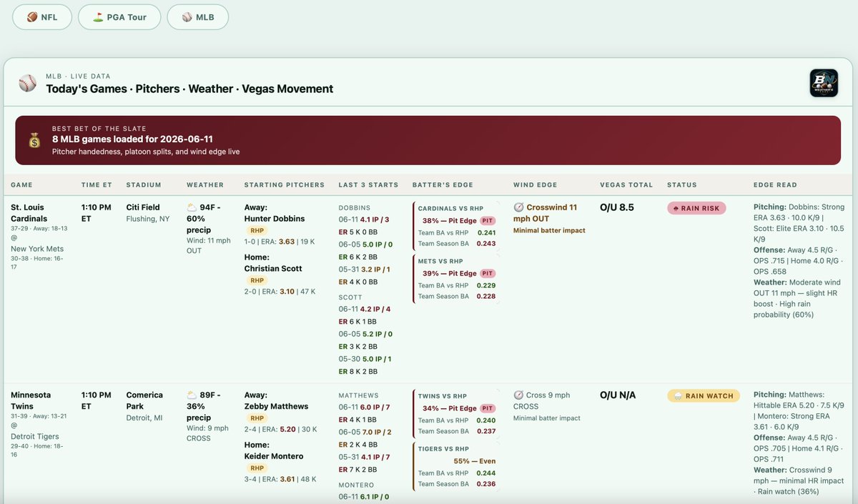Click the Citi Field stadium cell
The height and width of the screenshot is (504, 858).
click(148, 213)
